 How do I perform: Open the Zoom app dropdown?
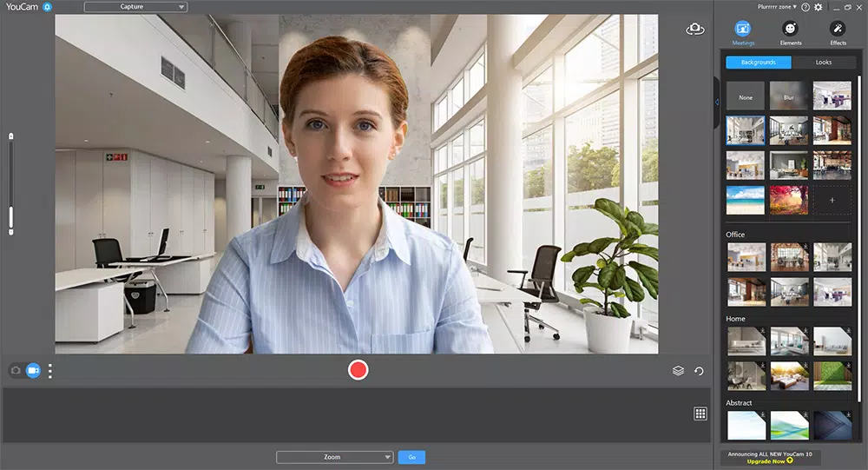tap(335, 457)
